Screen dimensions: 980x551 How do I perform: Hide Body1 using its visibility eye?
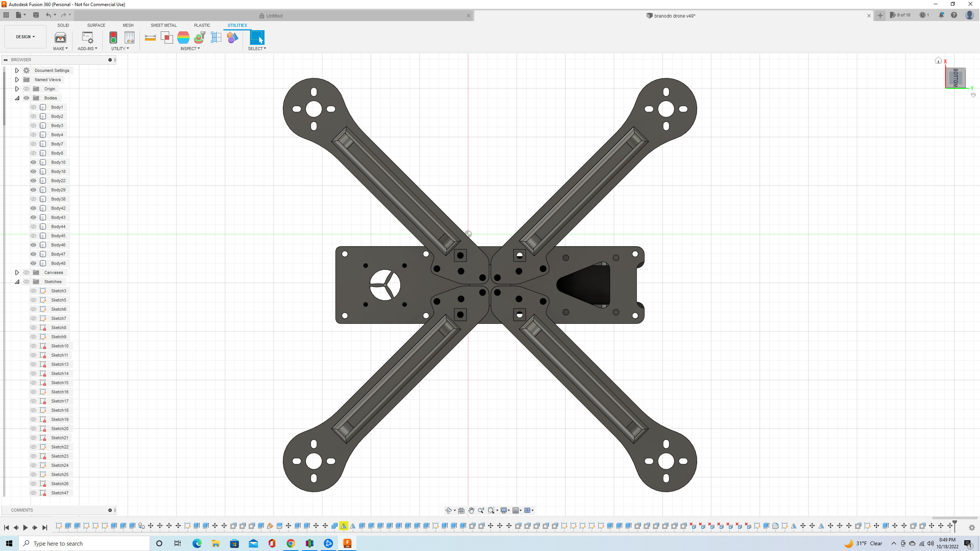(34, 107)
